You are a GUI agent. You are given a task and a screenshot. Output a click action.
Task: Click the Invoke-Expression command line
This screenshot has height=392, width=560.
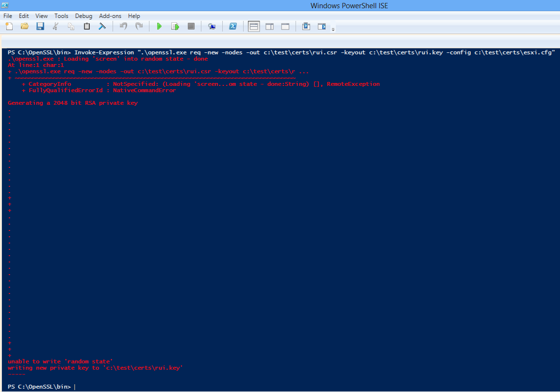[281, 52]
